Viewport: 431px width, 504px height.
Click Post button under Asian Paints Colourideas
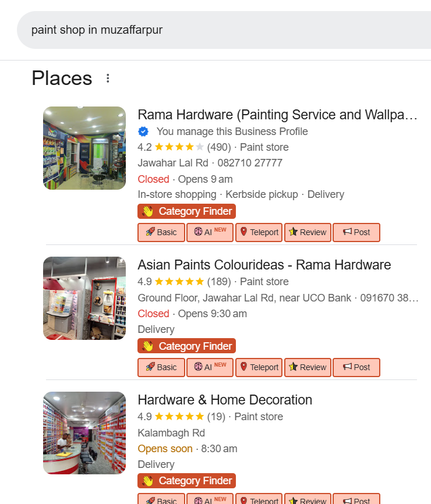(x=356, y=367)
